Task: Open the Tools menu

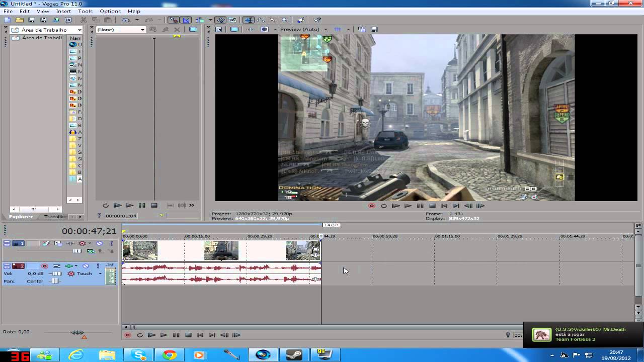Action: pyautogui.click(x=85, y=11)
